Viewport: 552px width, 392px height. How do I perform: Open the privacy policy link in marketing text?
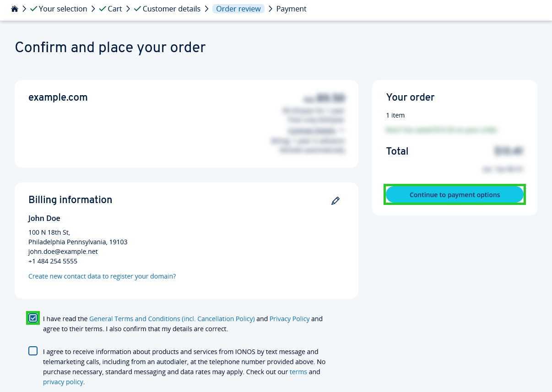63,381
